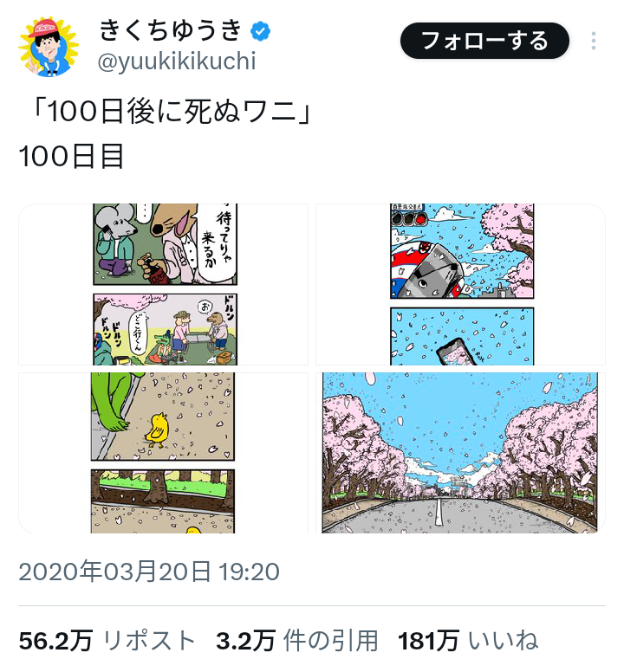Click the smartphone in the falling petals panel
This screenshot has height=672, width=624.
click(x=458, y=352)
